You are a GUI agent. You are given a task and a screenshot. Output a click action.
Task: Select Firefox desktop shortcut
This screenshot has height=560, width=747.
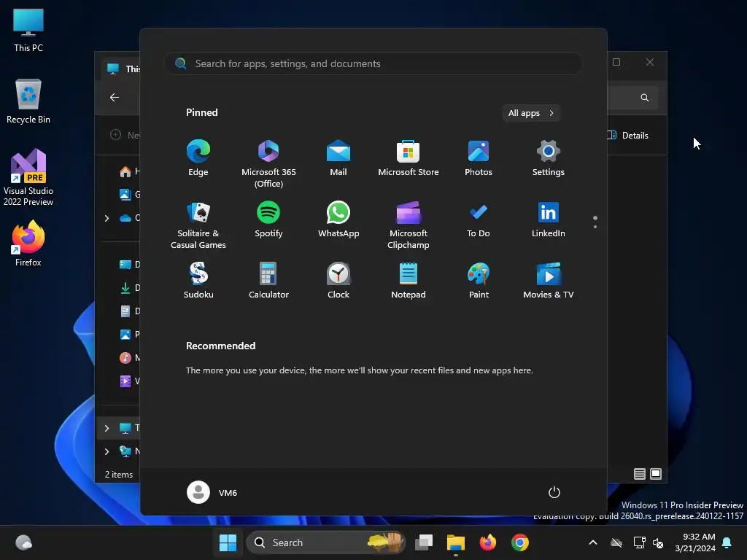[28, 244]
